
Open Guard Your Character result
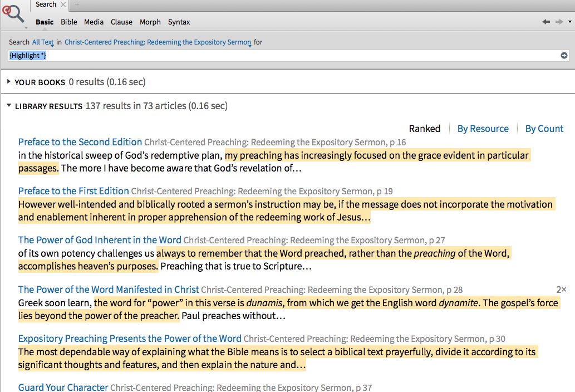pyautogui.click(x=63, y=387)
